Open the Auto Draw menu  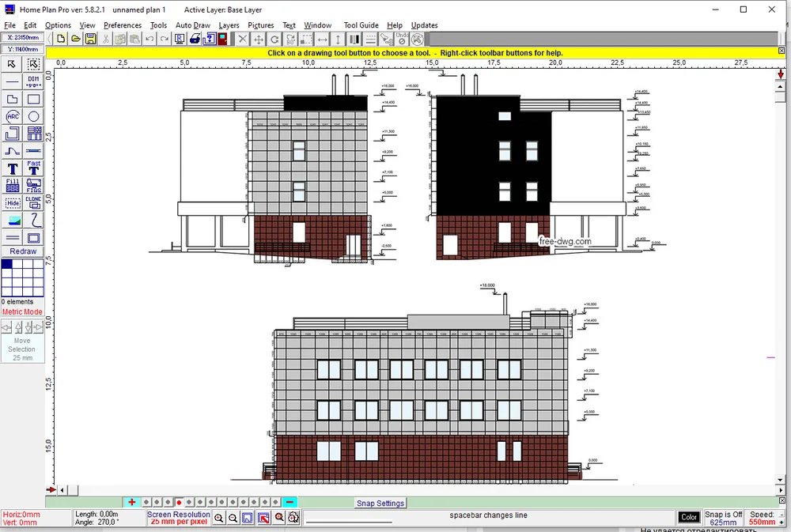[x=193, y=25]
